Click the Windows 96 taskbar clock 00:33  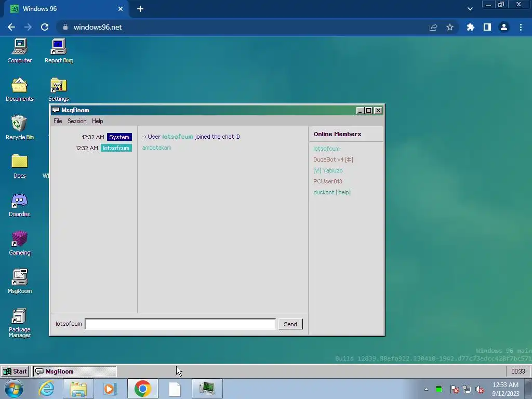[x=518, y=371]
